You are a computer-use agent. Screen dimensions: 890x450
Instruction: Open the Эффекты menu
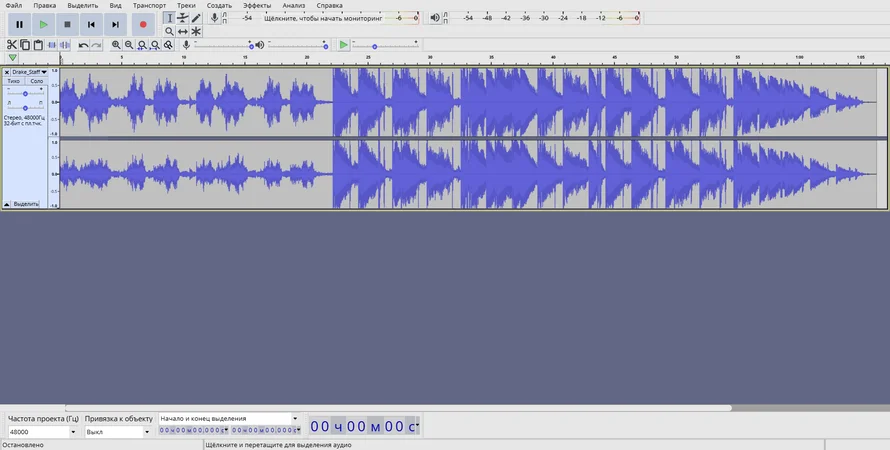click(x=257, y=5)
